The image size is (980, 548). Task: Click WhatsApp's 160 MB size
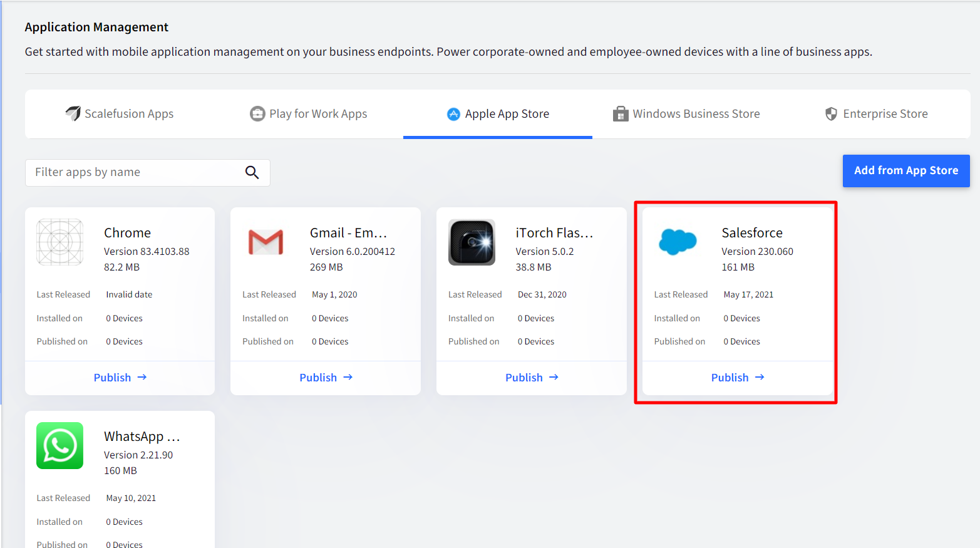point(120,470)
